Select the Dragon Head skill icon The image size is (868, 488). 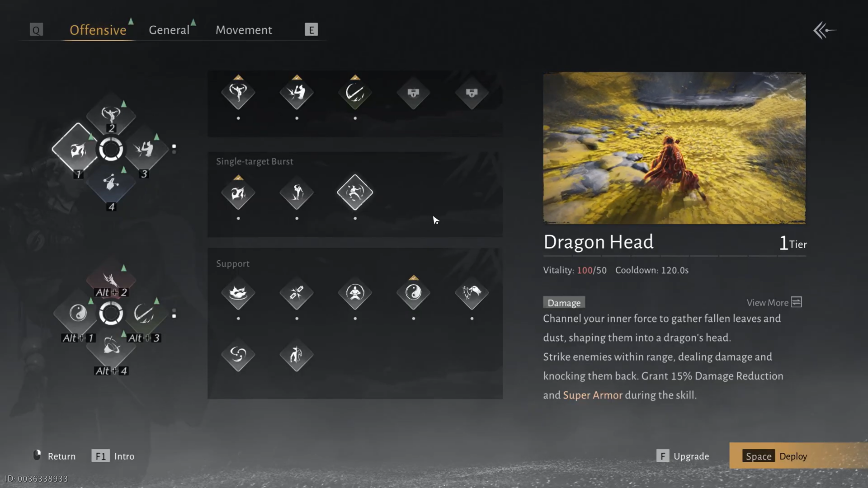click(355, 192)
